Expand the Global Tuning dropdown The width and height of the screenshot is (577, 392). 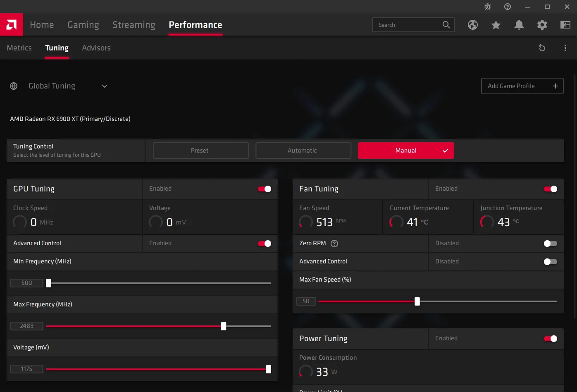(105, 86)
